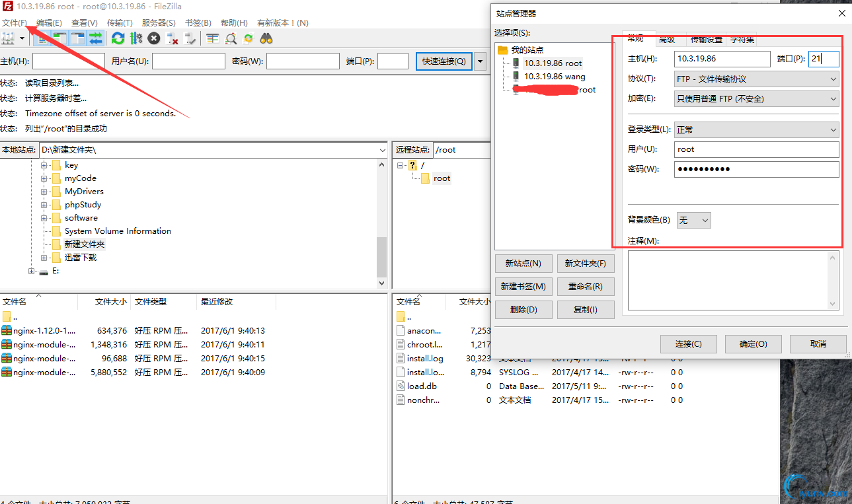Click the quick connect 主机(H) field
Viewport: 852px width, 504px height.
(69, 61)
